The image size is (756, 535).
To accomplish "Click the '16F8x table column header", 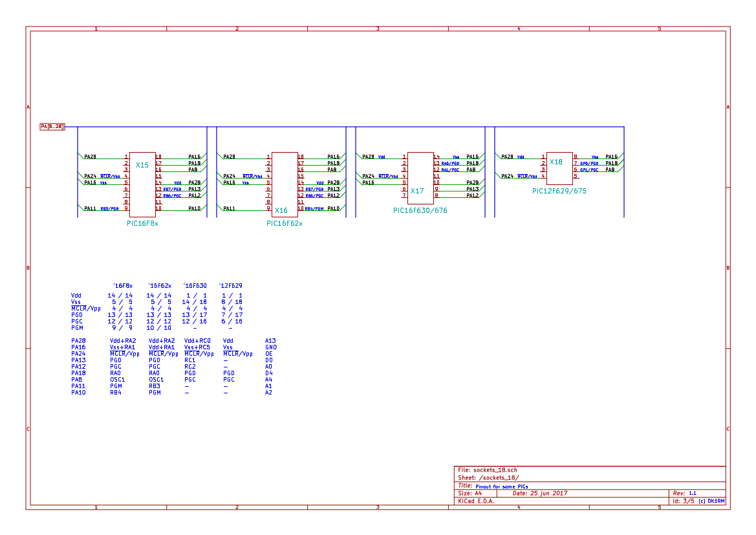I will click(x=122, y=286).
